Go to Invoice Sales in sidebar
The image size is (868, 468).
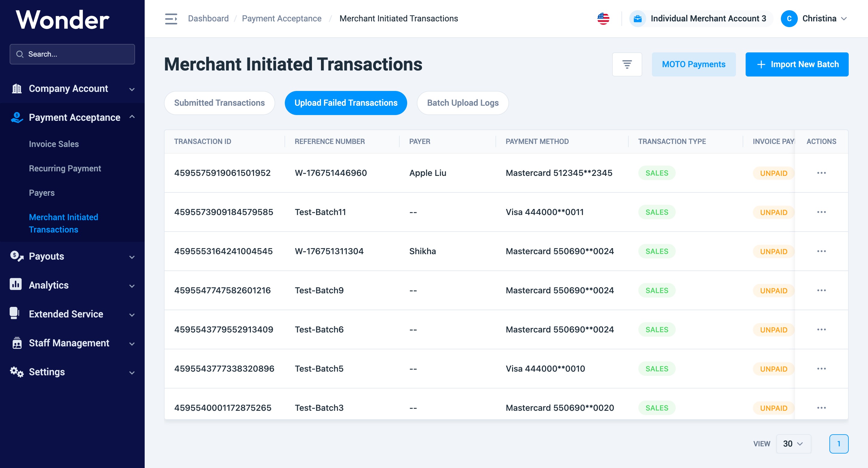(54, 144)
